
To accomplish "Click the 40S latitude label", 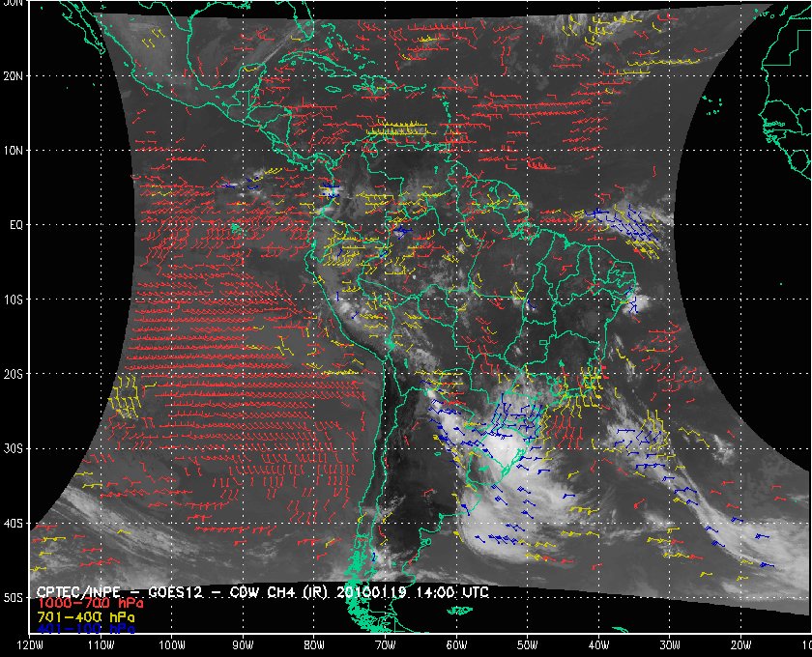I will point(13,524).
